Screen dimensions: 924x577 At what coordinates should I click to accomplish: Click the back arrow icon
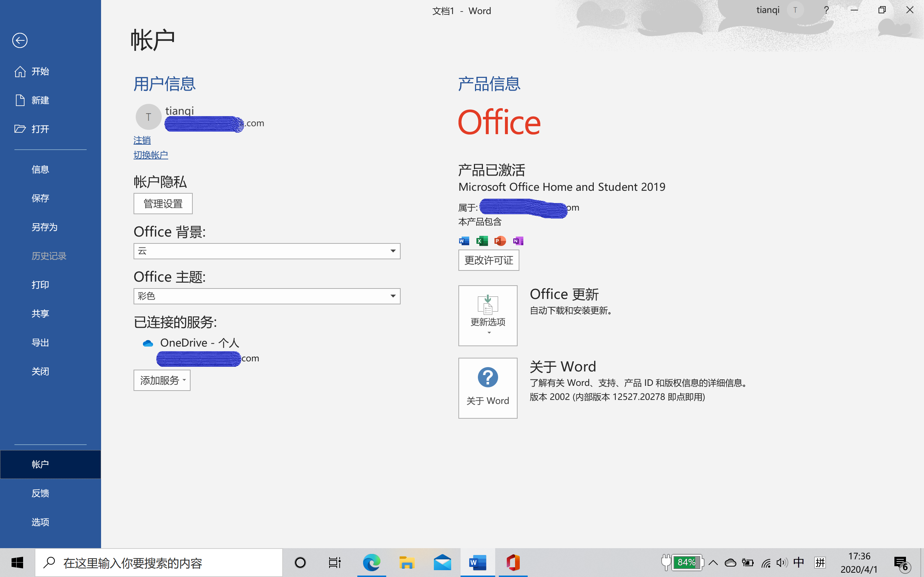tap(19, 40)
